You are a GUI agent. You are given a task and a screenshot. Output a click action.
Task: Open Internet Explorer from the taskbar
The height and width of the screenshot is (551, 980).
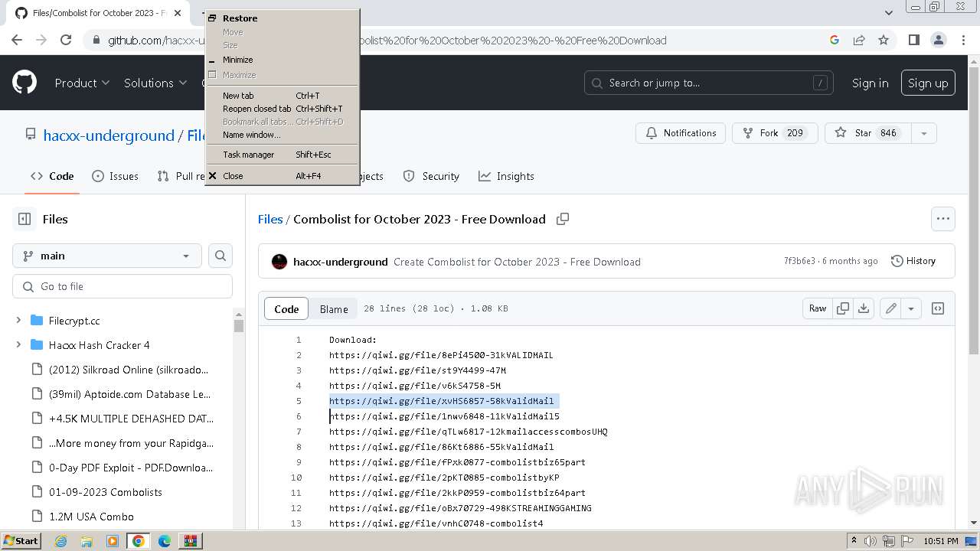pos(60,541)
